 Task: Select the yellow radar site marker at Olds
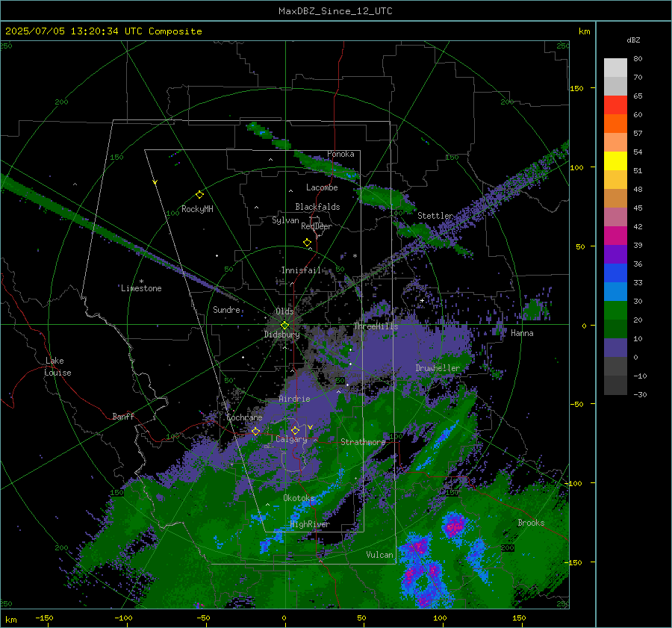click(x=284, y=326)
